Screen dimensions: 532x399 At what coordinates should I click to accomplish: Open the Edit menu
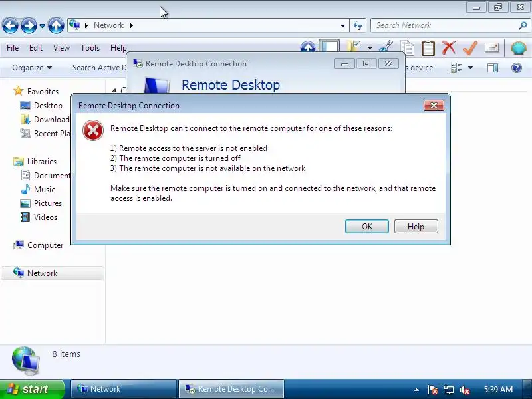point(36,47)
